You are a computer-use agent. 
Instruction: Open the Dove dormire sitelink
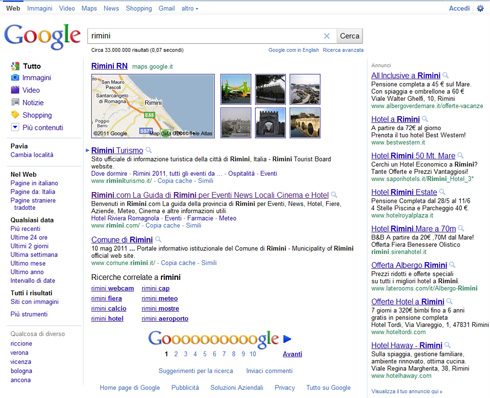coord(109,173)
